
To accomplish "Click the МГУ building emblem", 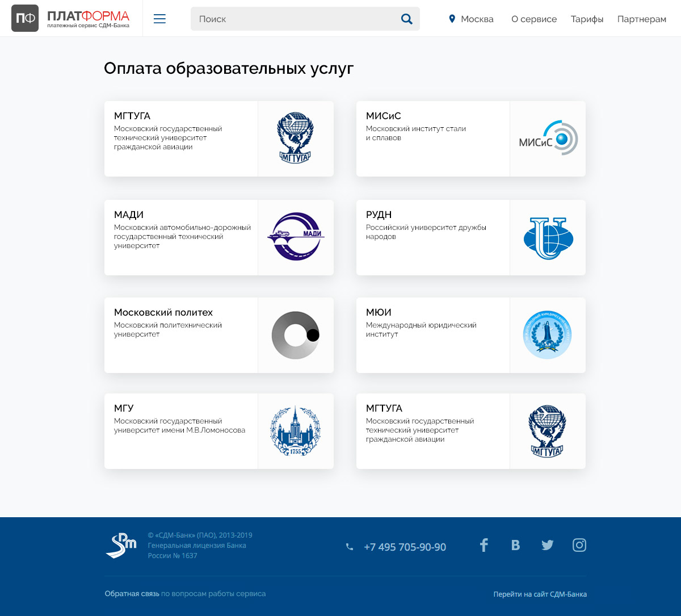I will click(x=295, y=430).
